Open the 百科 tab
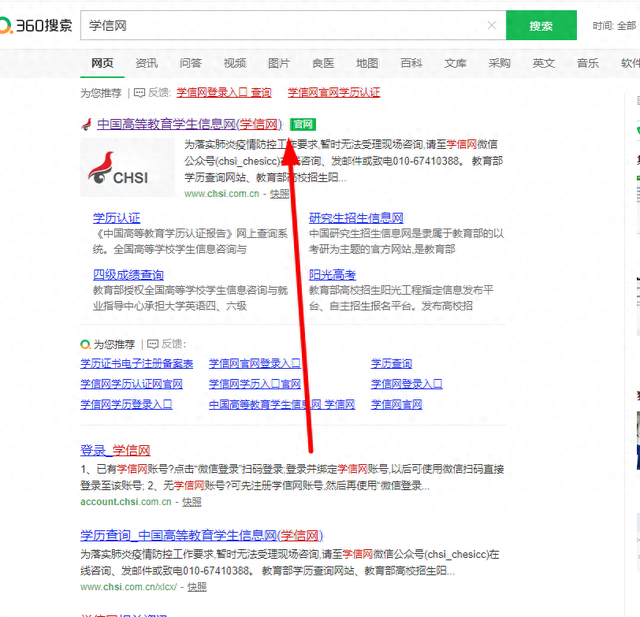Screen dimensions: 640x617 tap(411, 63)
